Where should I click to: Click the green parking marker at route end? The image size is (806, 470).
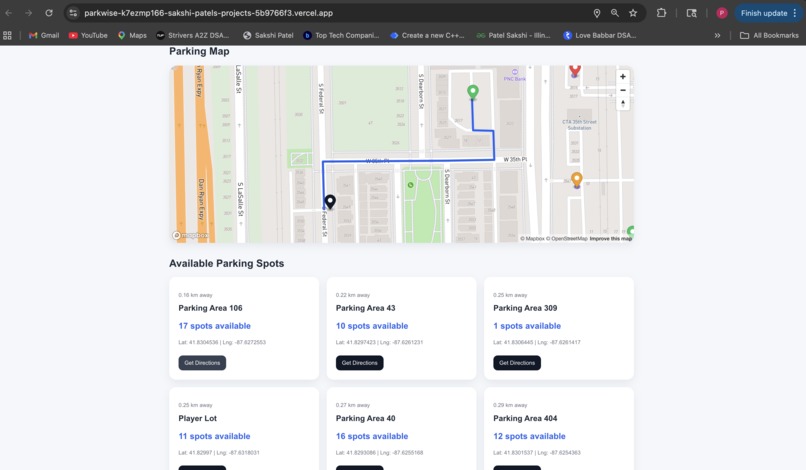click(x=472, y=92)
